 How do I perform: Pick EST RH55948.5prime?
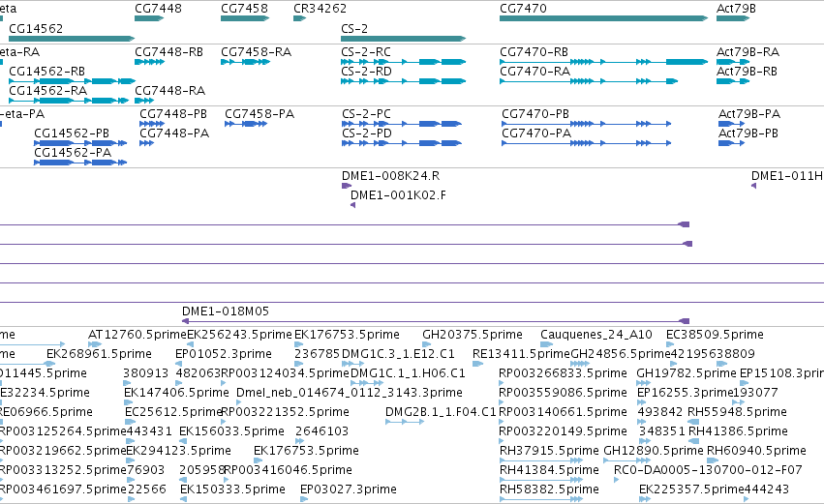[737, 412]
